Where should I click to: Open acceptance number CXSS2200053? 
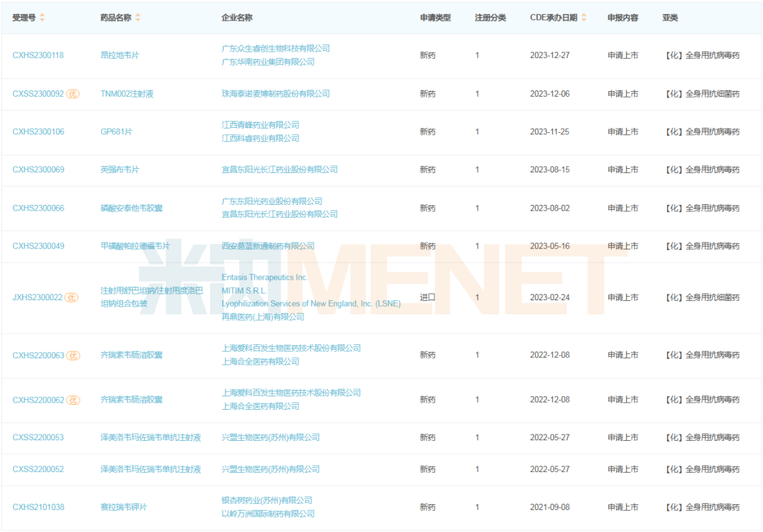click(x=38, y=438)
